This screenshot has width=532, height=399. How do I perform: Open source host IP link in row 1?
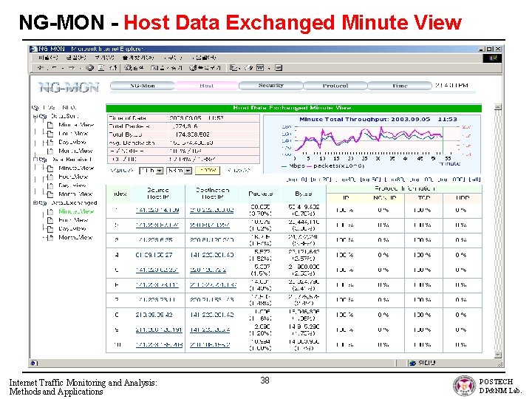click(x=157, y=210)
